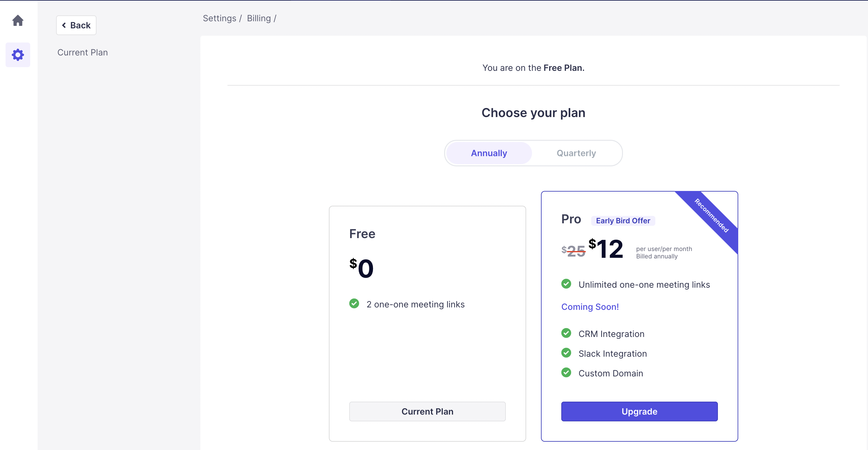Click the Coming Soon! text
Viewport: 868px width, 450px height.
pyautogui.click(x=590, y=307)
